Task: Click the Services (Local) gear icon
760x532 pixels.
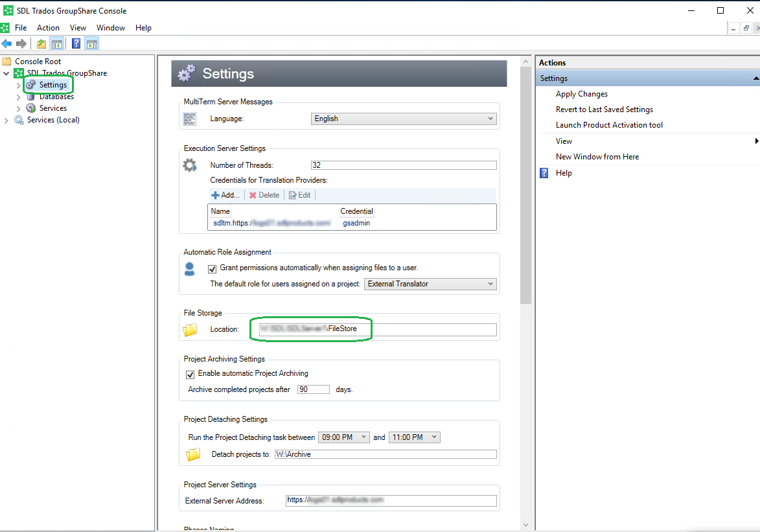Action: [x=19, y=120]
